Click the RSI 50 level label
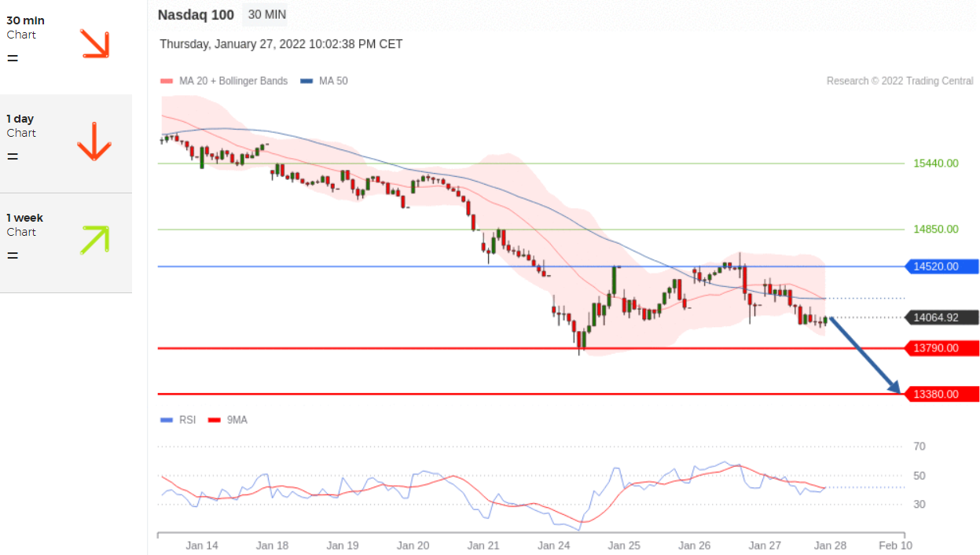The width and height of the screenshot is (980, 555). pos(919,476)
